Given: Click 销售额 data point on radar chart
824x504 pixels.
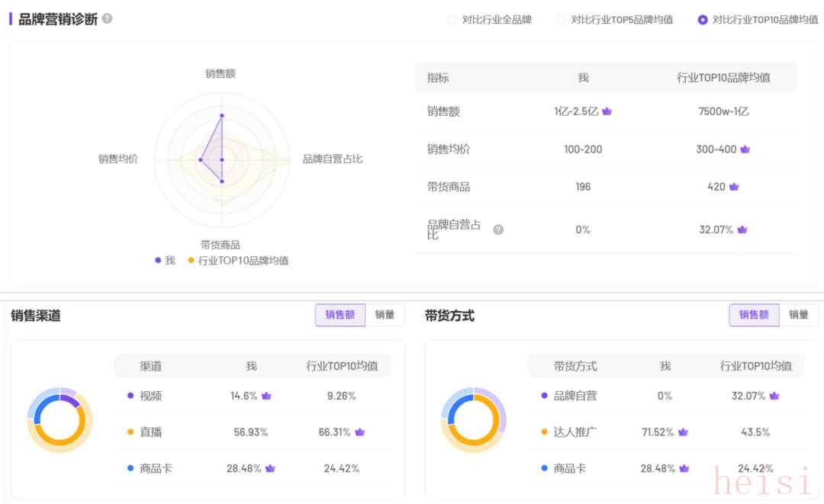Looking at the screenshot, I should pyautogui.click(x=222, y=116).
